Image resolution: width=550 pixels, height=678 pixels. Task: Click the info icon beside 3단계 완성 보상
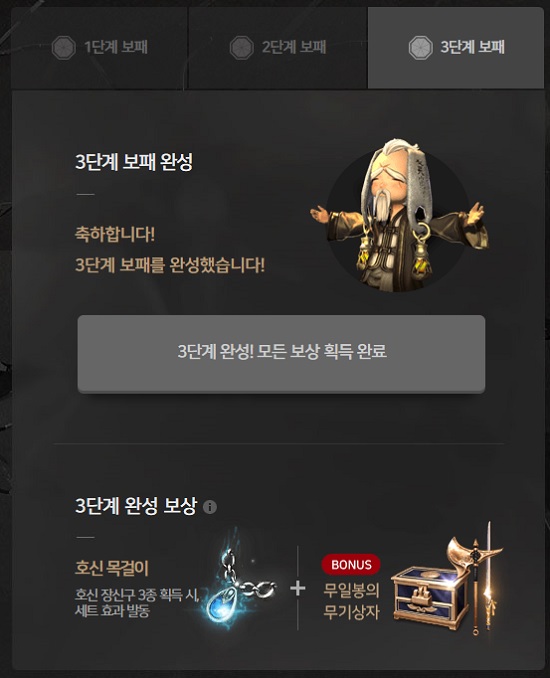coord(210,507)
